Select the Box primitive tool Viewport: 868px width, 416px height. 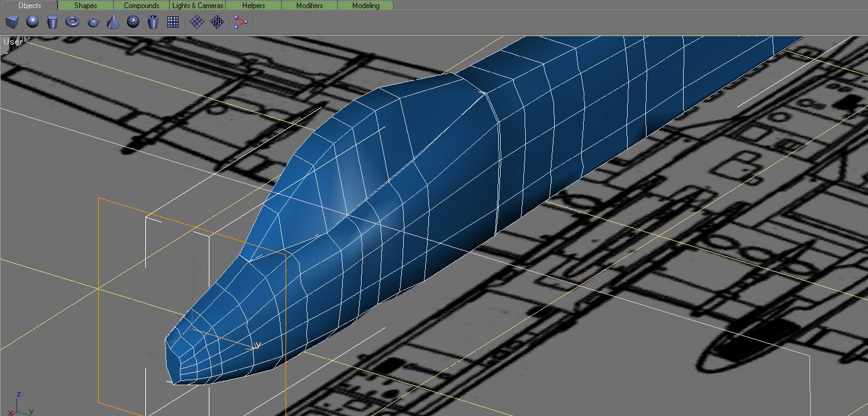click(12, 23)
